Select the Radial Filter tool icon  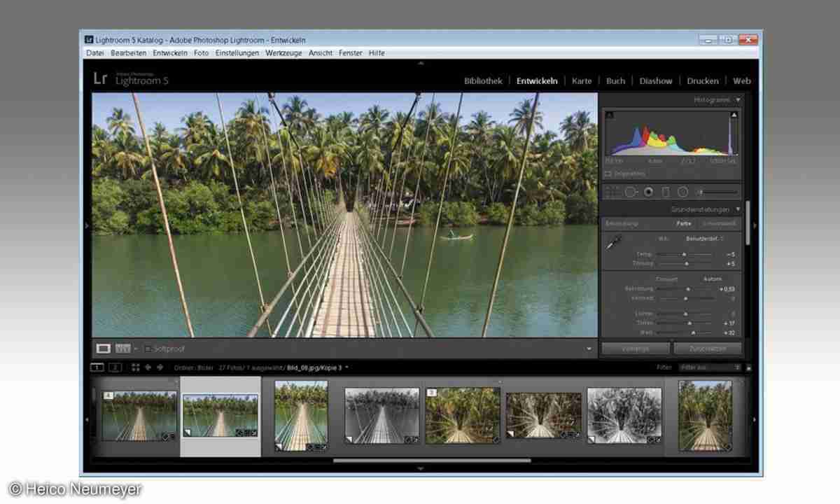click(x=682, y=192)
